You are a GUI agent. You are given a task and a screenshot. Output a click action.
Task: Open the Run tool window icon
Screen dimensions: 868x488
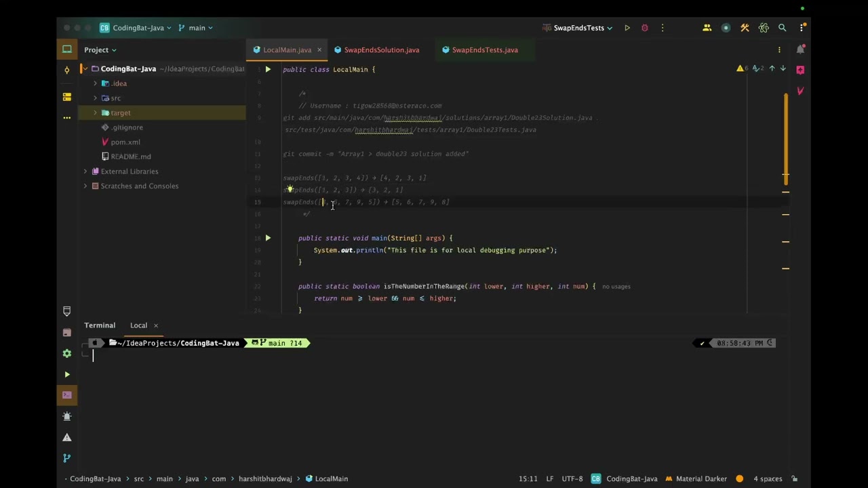tap(66, 374)
